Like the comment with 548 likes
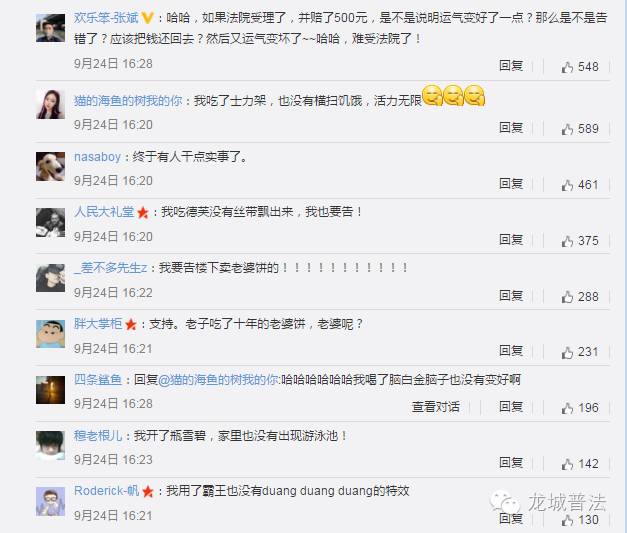 [567, 67]
